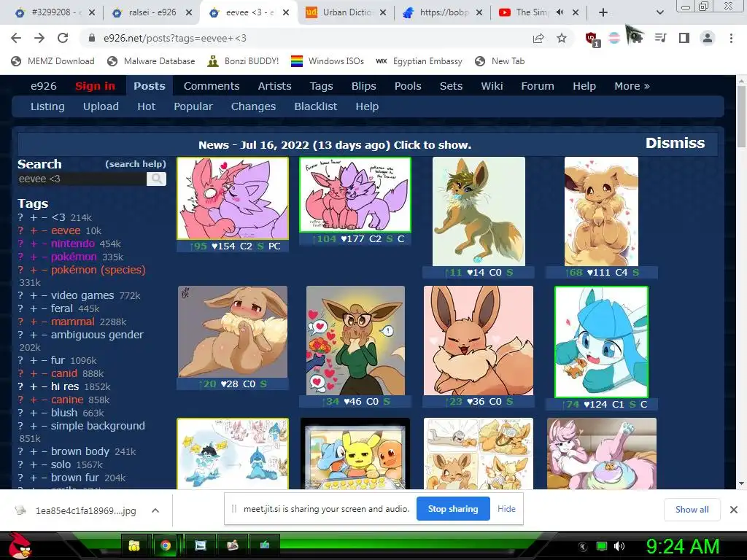Open the Hot posts subpage
This screenshot has height=560, width=747.
tap(146, 106)
